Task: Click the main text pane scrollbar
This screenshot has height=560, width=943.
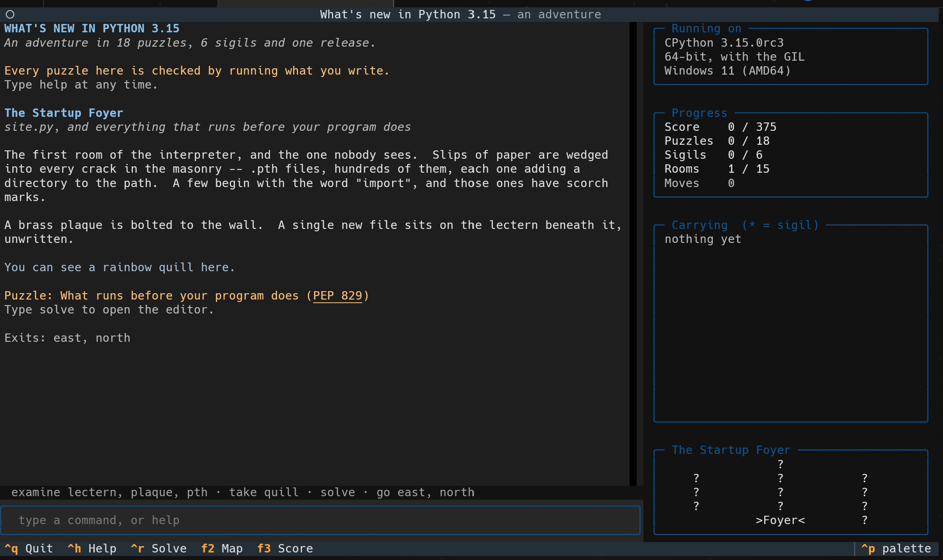Action: [633, 254]
